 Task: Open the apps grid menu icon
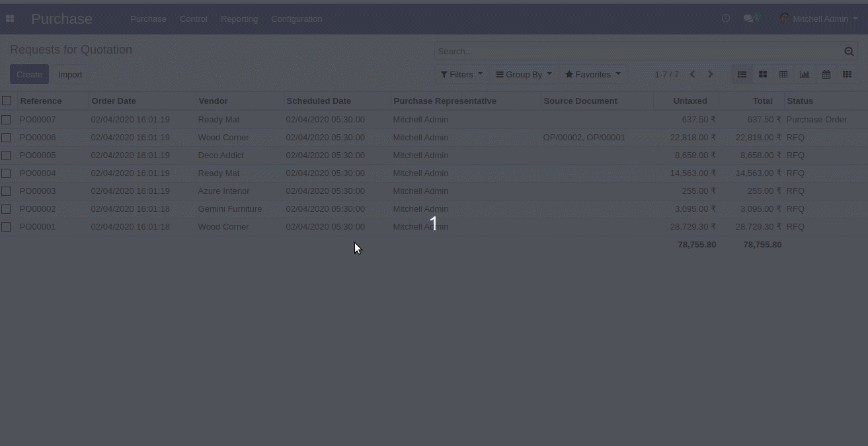tap(10, 19)
